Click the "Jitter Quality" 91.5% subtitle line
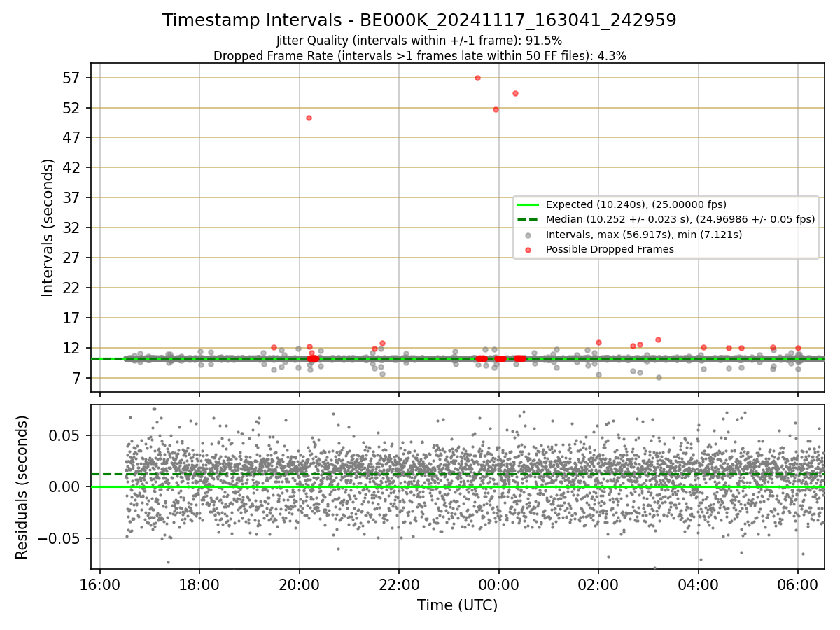The width and height of the screenshot is (840, 630). (x=419, y=41)
